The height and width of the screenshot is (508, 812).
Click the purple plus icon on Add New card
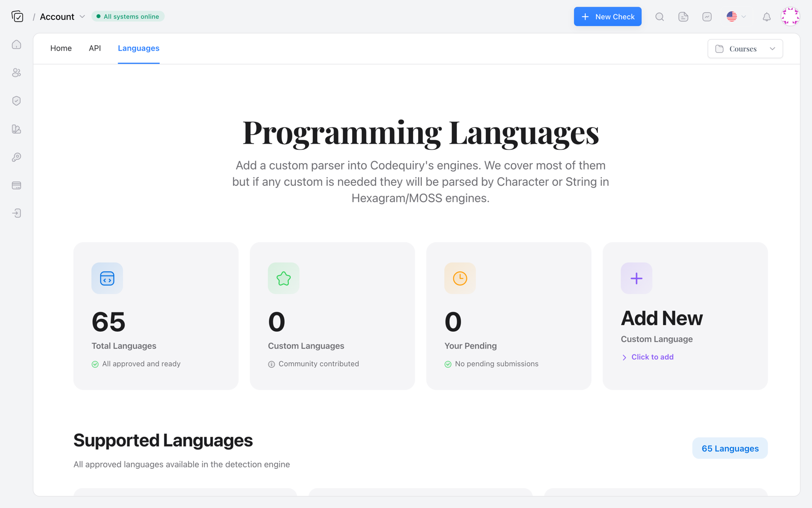click(636, 278)
